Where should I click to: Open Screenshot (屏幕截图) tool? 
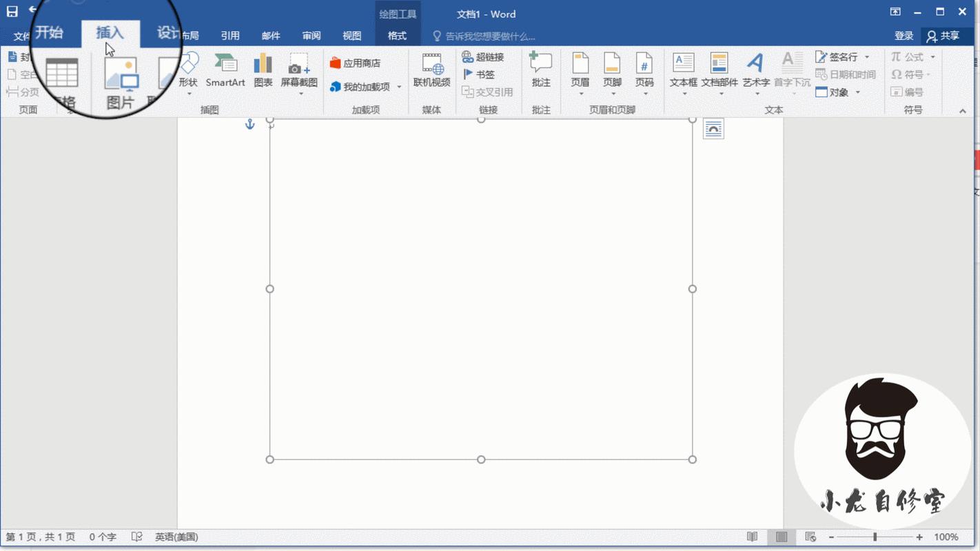pyautogui.click(x=299, y=70)
